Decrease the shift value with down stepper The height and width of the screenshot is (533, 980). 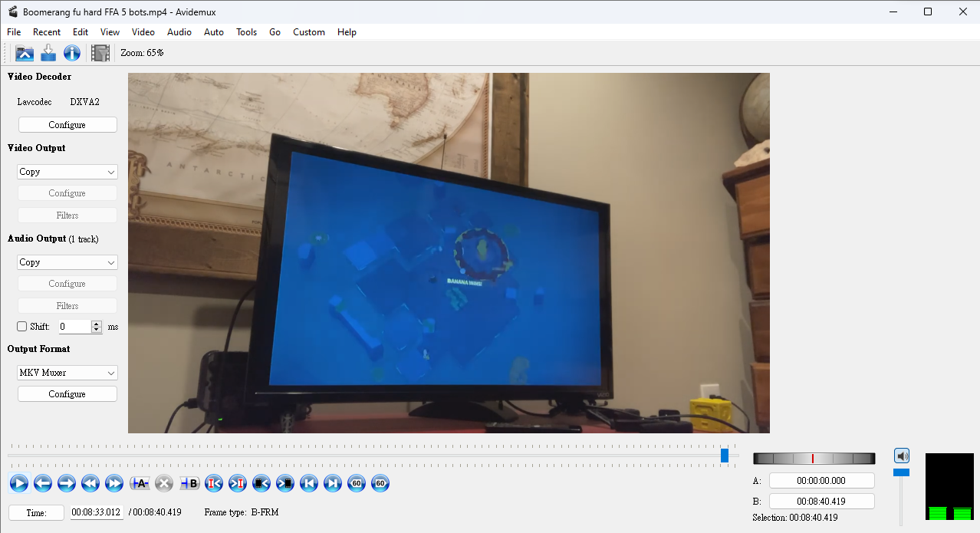click(x=97, y=330)
